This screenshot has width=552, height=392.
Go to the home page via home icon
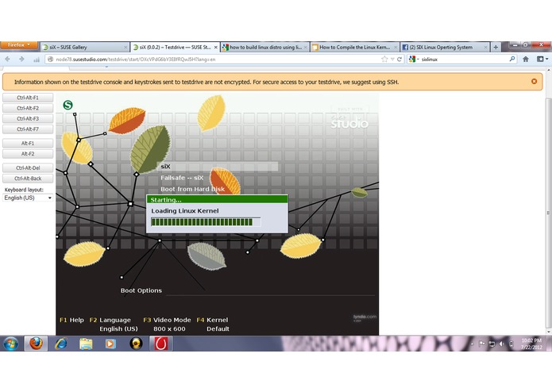click(526, 59)
